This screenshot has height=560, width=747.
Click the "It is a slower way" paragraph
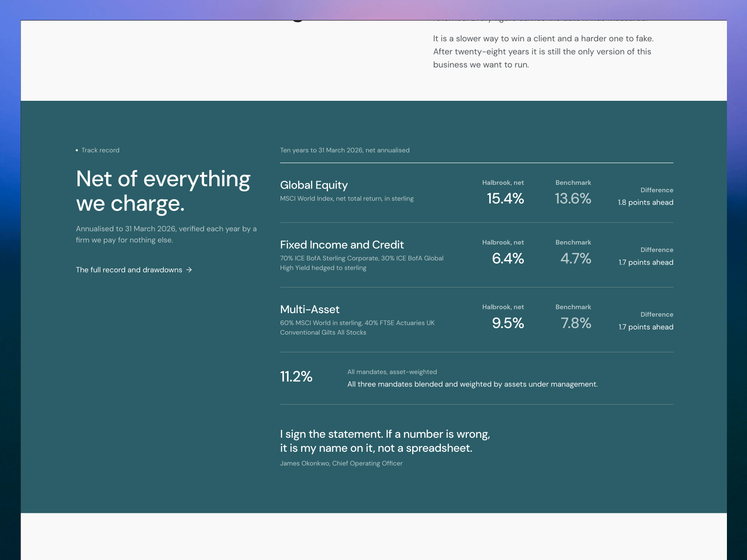(x=543, y=52)
